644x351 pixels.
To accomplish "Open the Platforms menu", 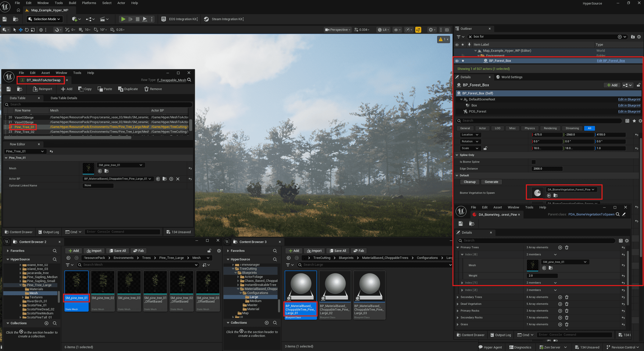I will (89, 3).
